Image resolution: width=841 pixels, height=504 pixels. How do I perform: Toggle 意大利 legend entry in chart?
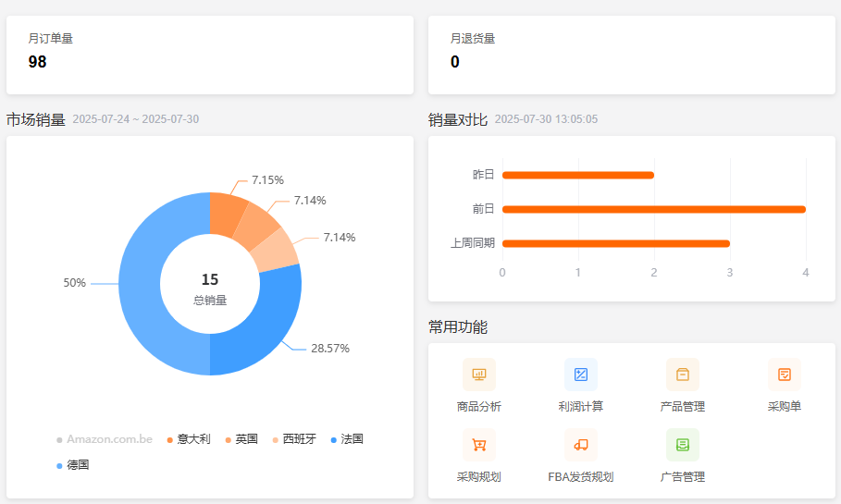coord(189,439)
